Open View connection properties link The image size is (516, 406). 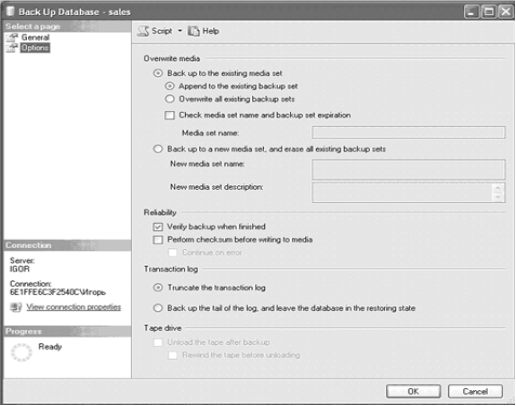pos(74,307)
